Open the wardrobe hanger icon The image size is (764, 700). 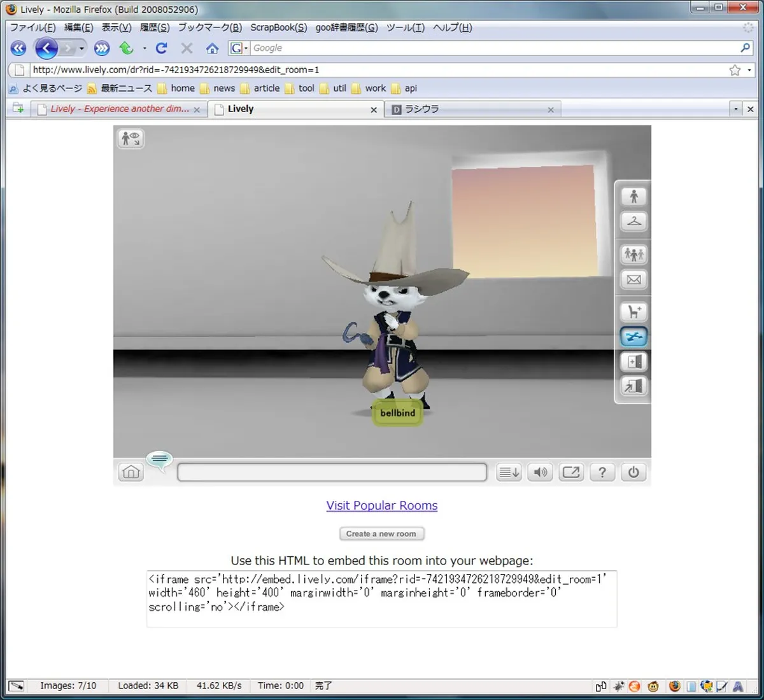633,221
